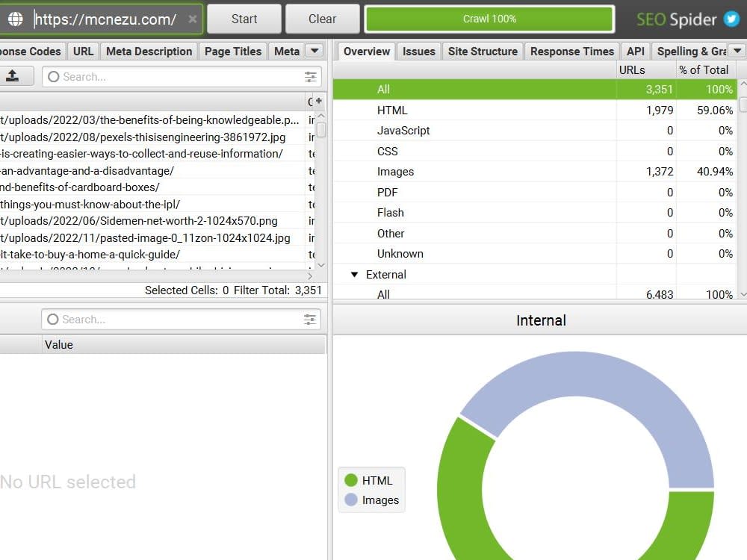Viewport: 747px width, 560px height.
Task: Select the JavaScript row
Action: 535,131
